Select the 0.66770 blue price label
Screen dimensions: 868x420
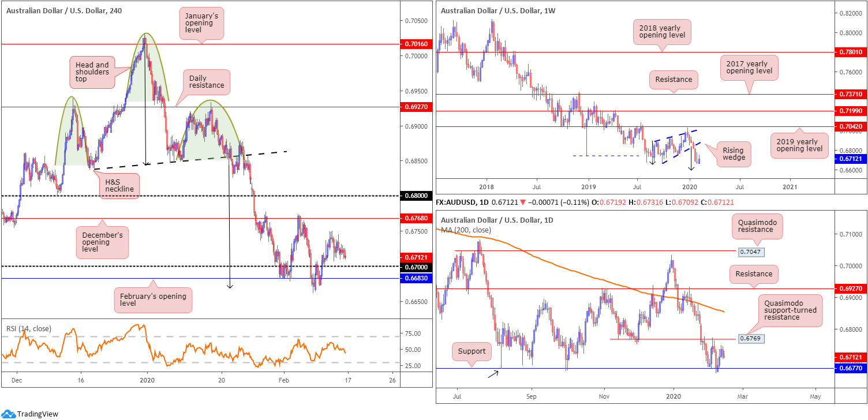pyautogui.click(x=850, y=368)
